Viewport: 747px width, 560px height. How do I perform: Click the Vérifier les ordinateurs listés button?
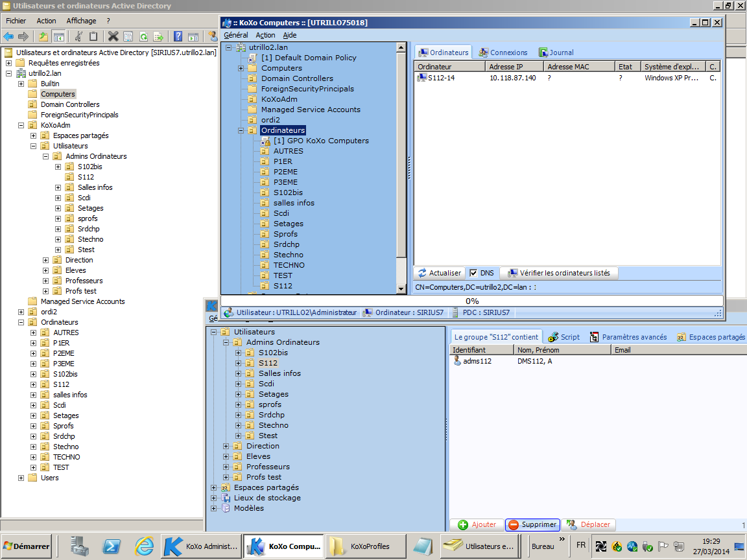tap(560, 273)
